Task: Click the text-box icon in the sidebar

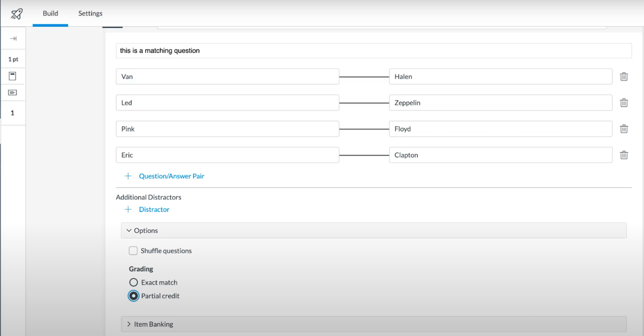Action: (x=12, y=93)
